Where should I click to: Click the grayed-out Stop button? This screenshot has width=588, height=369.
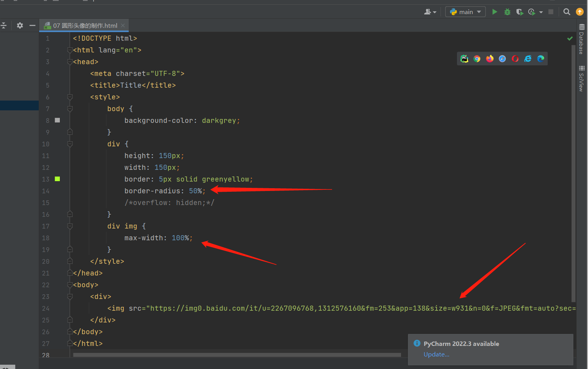point(551,12)
